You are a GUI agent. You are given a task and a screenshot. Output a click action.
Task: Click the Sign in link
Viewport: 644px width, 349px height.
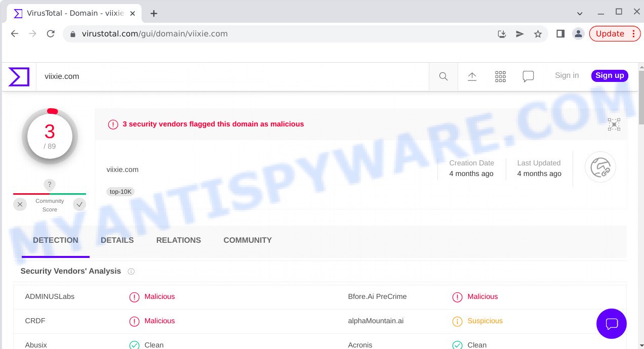click(x=567, y=75)
